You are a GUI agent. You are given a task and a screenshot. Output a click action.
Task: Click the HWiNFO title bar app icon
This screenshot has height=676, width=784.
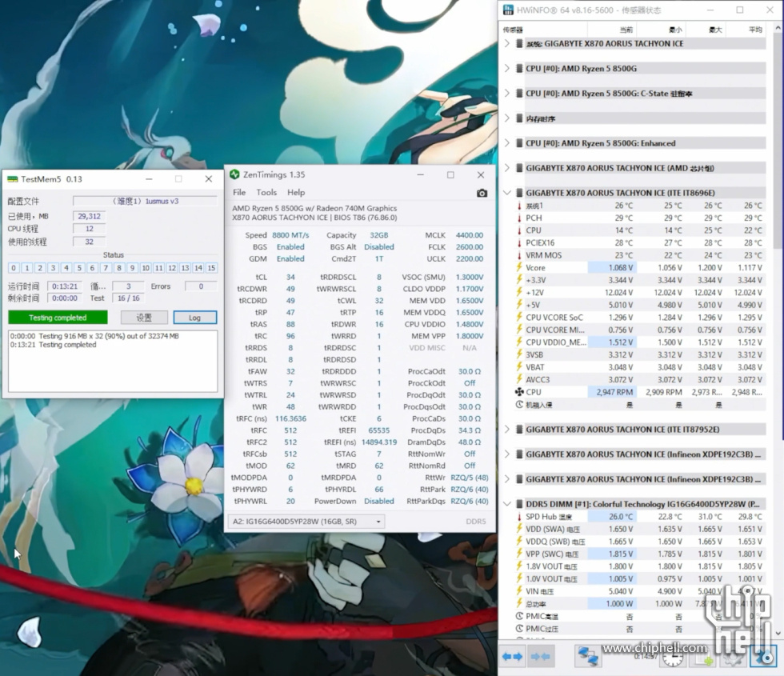click(x=508, y=10)
